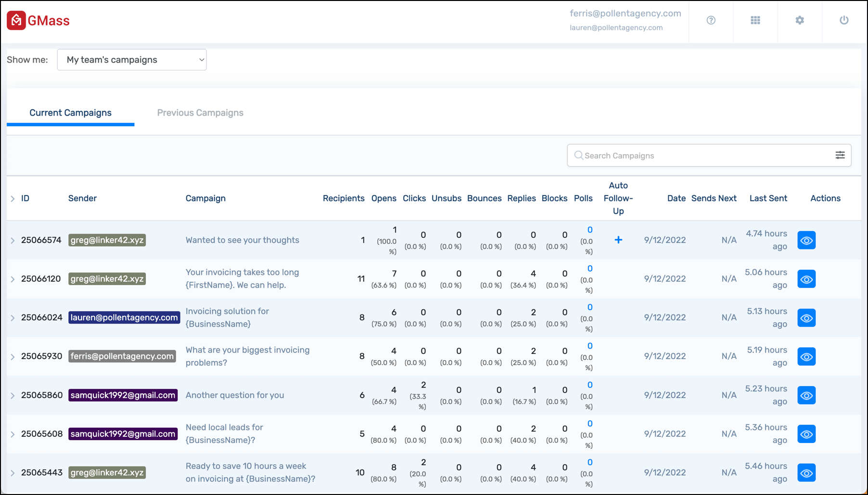
Task: Add auto follow-up plus for campaign 25066574
Action: (618, 240)
